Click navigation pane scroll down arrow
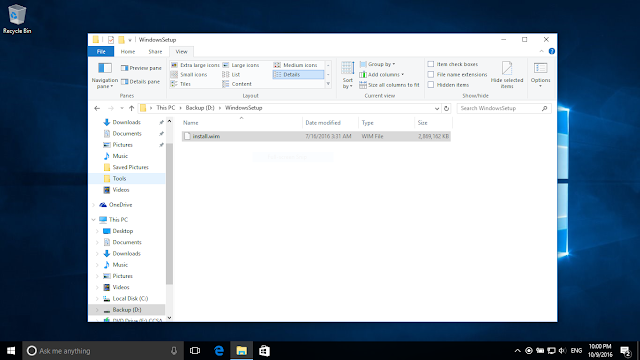 (x=169, y=318)
